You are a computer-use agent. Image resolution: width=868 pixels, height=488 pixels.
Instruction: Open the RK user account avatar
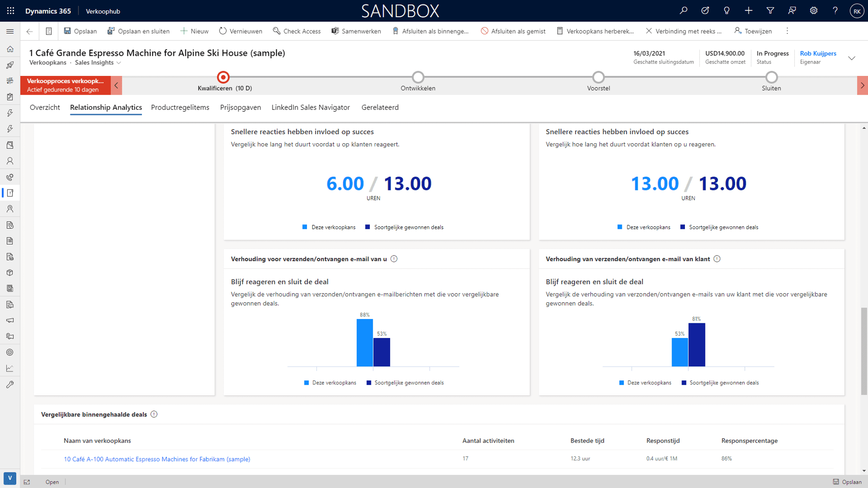click(857, 11)
